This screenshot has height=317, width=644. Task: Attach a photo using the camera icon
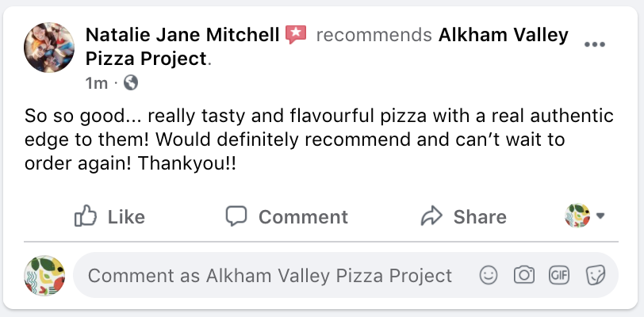pyautogui.click(x=524, y=275)
